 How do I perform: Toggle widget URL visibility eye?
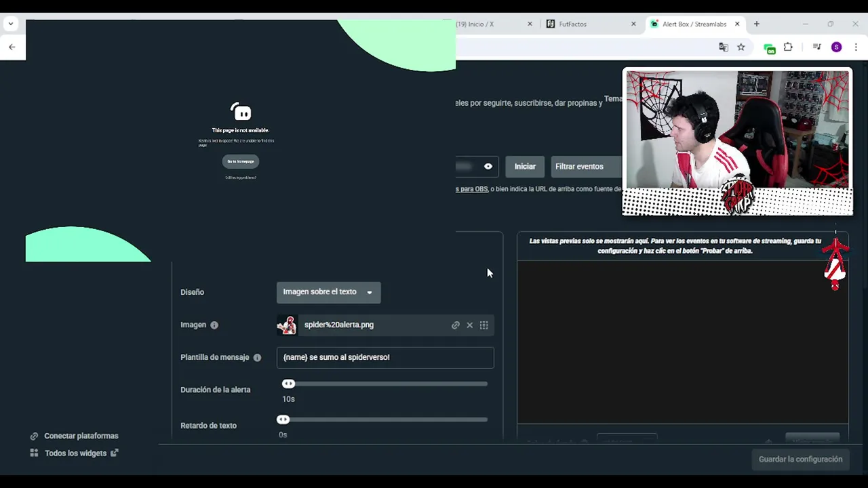488,166
